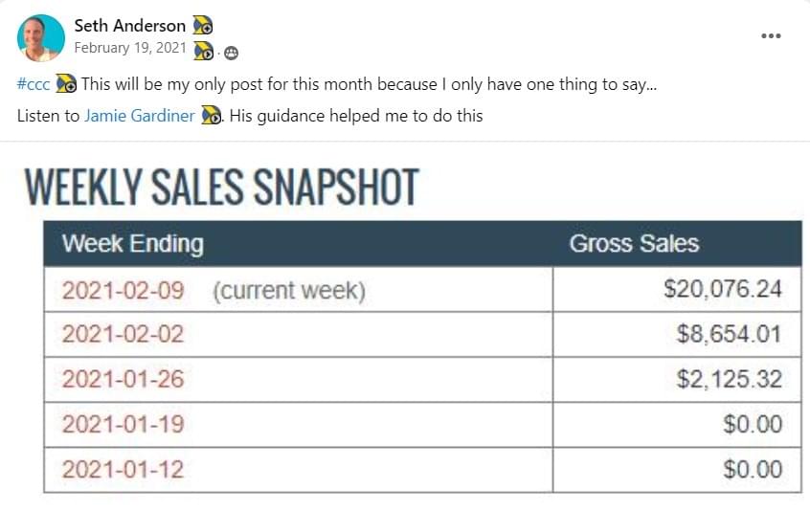Click the group audience icon near the date
Screen dimensions: 810x532
point(232,54)
